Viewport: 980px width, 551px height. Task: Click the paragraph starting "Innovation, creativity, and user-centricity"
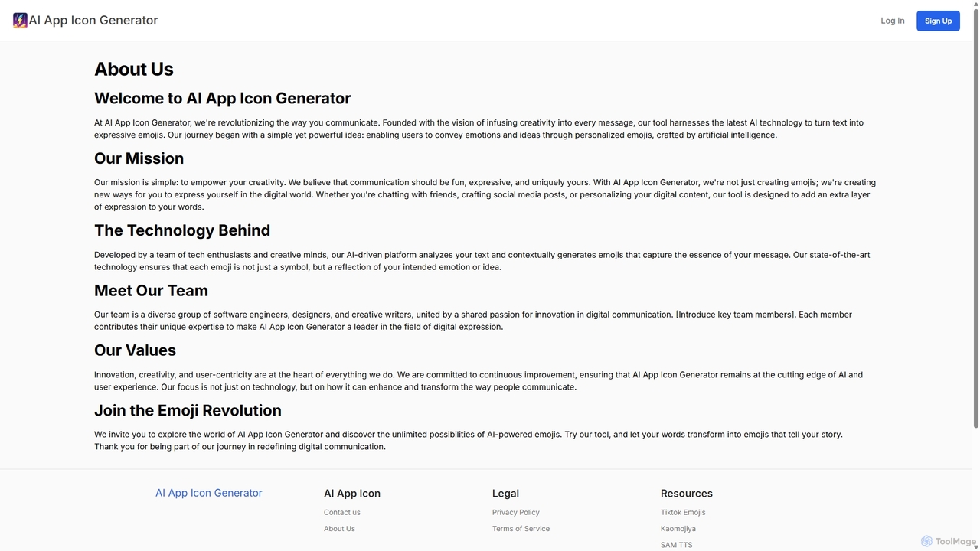pos(479,380)
